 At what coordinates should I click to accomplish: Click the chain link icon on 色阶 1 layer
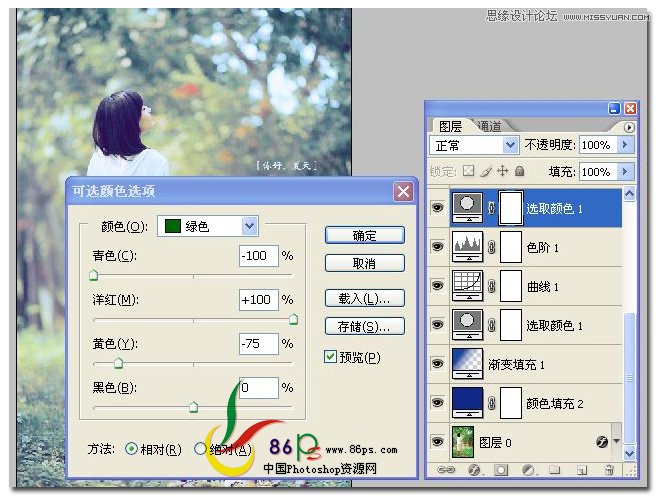pyautogui.click(x=491, y=247)
